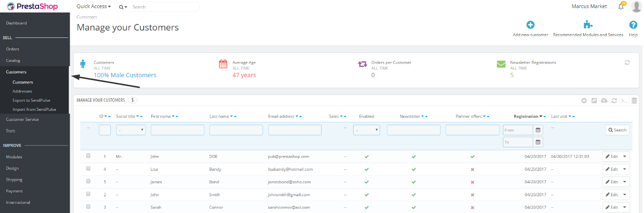The height and width of the screenshot is (213, 644).
Task: Check the checkbox for John DOE row
Action: [x=88, y=156]
